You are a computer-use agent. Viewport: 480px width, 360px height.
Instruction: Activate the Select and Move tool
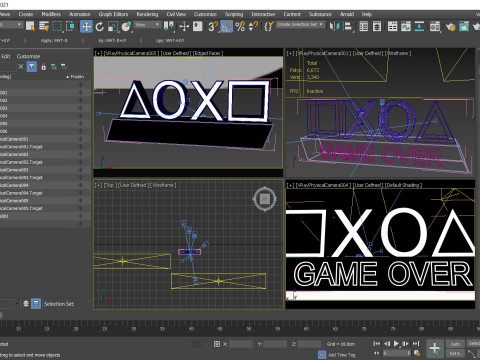point(86,26)
